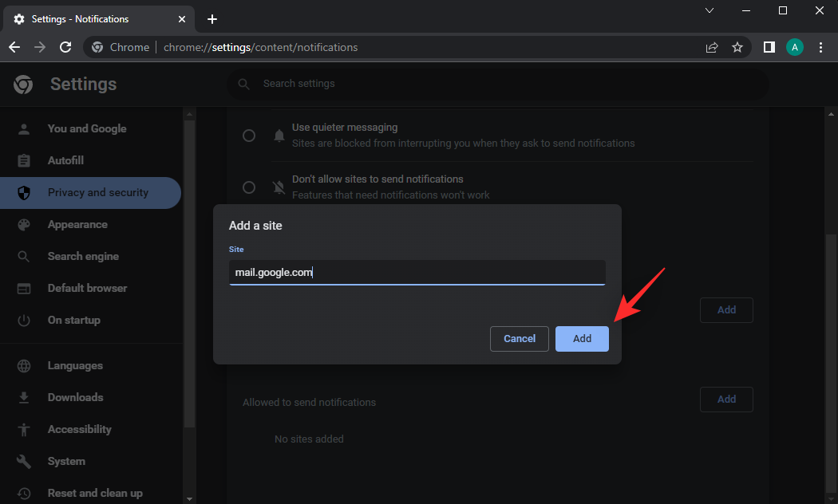Open Chrome three-dot menu

pos(820,47)
